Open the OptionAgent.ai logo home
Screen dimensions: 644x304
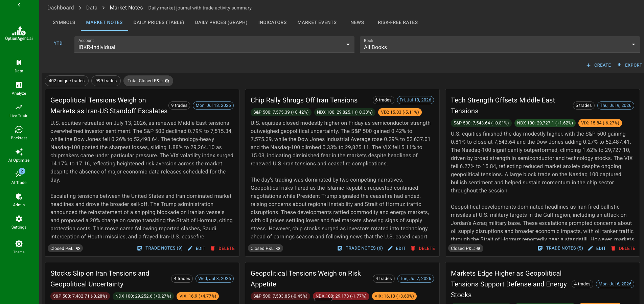[x=19, y=33]
